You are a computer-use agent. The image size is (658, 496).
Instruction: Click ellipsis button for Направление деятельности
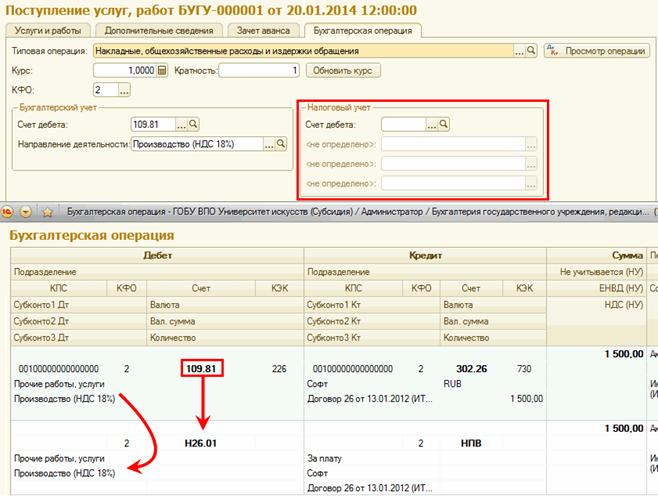point(268,145)
